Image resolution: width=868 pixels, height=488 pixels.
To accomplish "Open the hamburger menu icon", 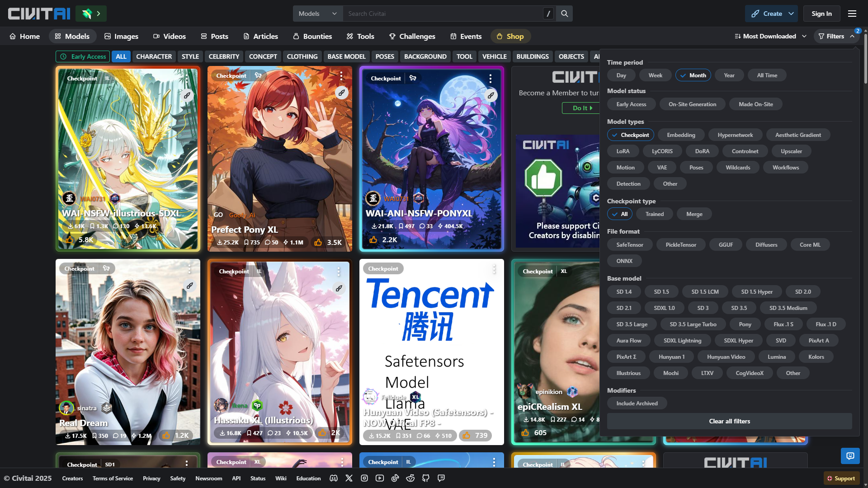I will (x=852, y=14).
